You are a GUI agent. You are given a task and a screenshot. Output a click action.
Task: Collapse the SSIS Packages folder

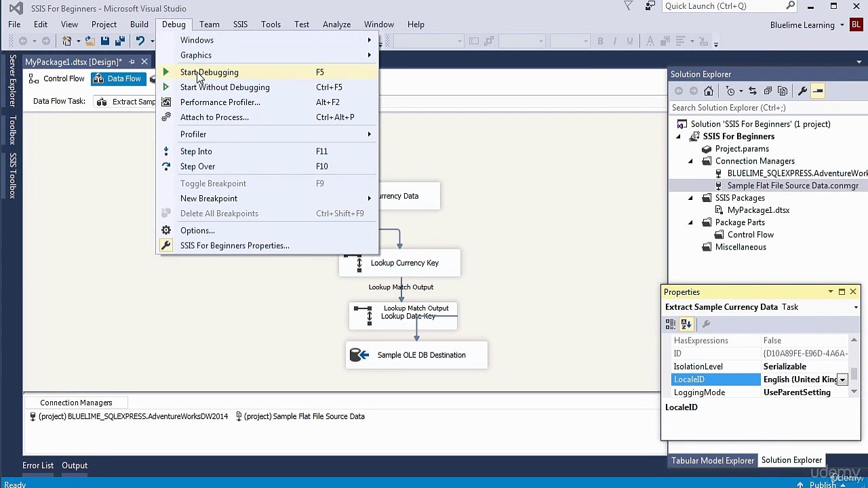click(x=690, y=198)
